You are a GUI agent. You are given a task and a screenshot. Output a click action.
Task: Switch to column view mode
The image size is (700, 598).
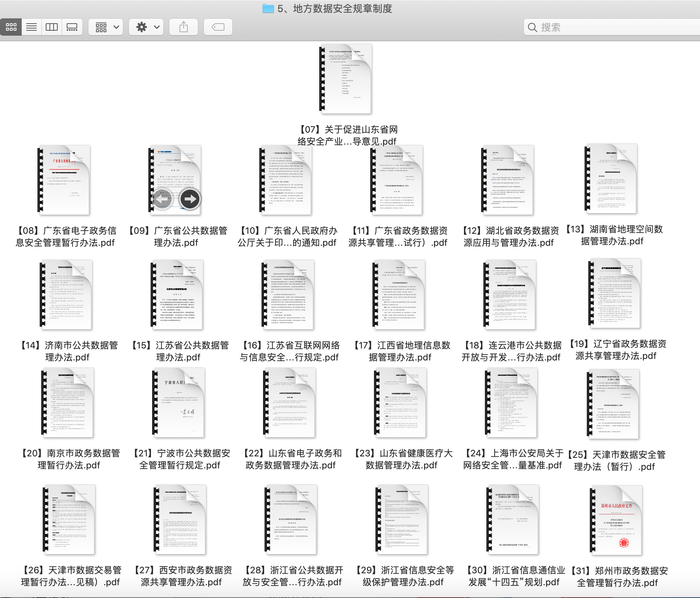pos(51,27)
